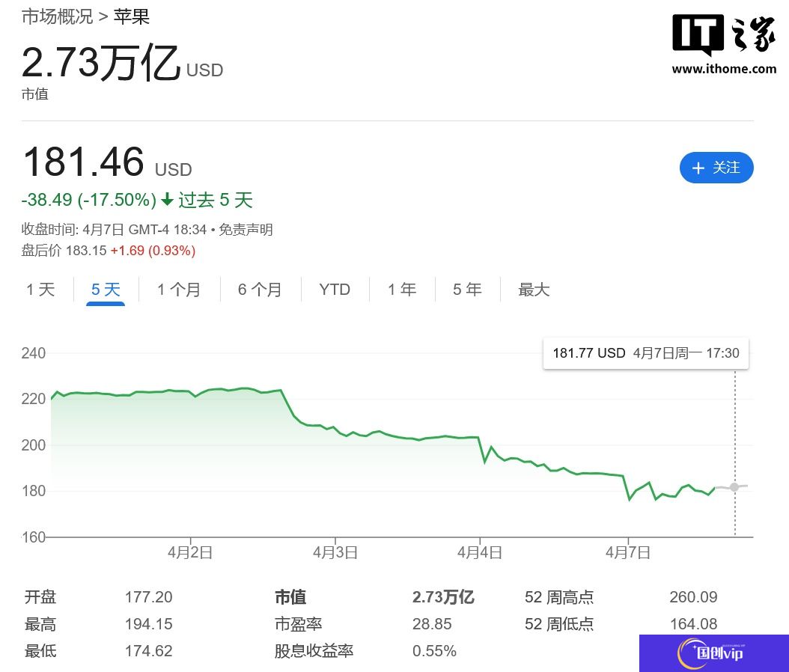The height and width of the screenshot is (672, 789).
Task: Click the 盘后价 183.15 after-hours price
Action: pos(64,251)
